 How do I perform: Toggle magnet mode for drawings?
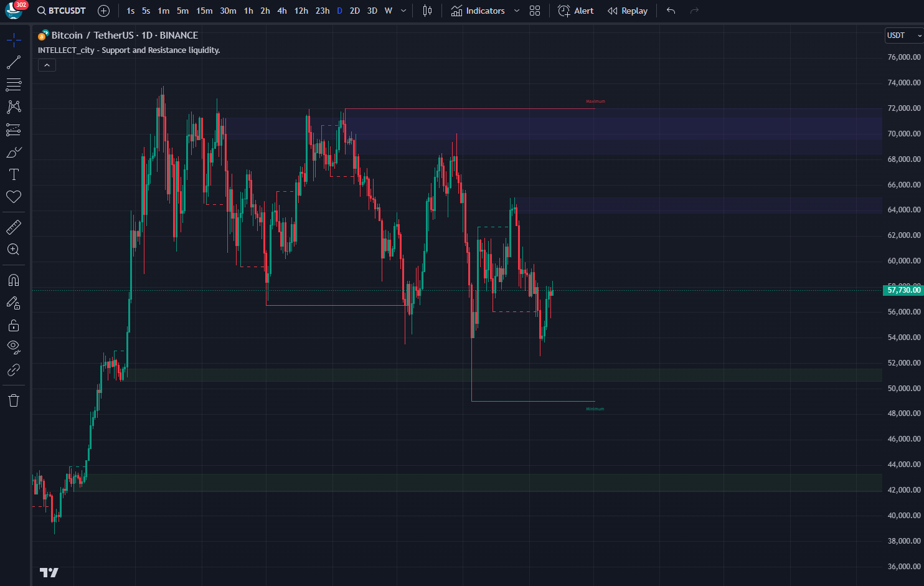(x=14, y=280)
